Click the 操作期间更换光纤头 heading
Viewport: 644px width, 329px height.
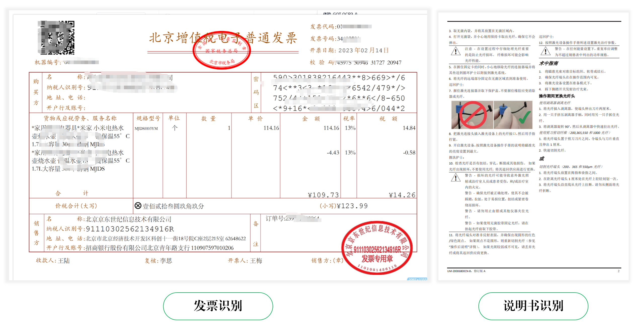point(556,96)
